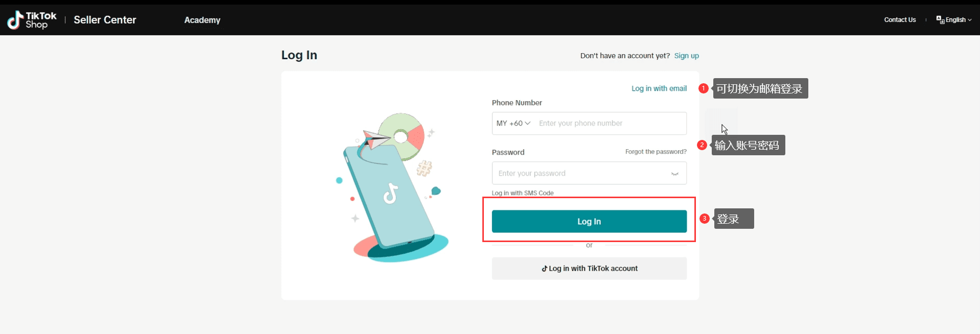
Task: Open Seller Center home
Action: click(105, 20)
